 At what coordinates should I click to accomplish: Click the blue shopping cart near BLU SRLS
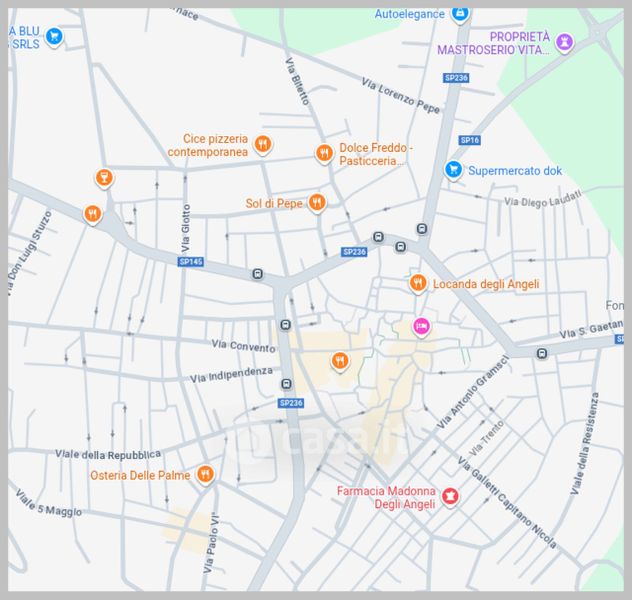[55, 37]
